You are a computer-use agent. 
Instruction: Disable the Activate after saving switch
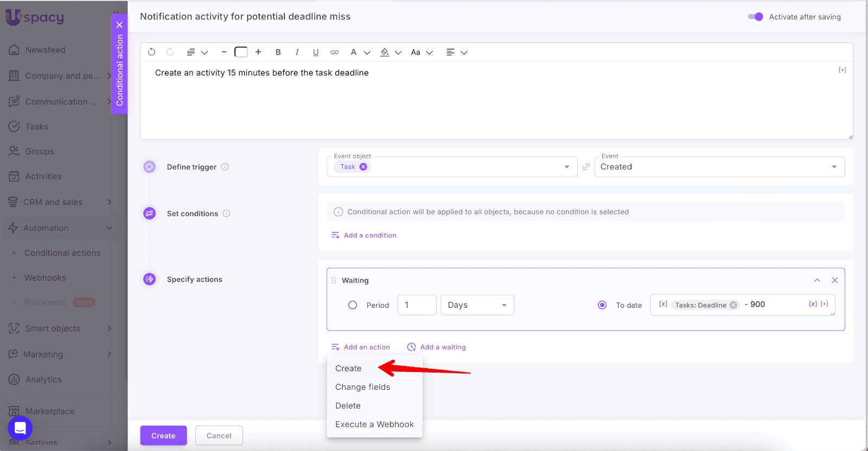755,17
